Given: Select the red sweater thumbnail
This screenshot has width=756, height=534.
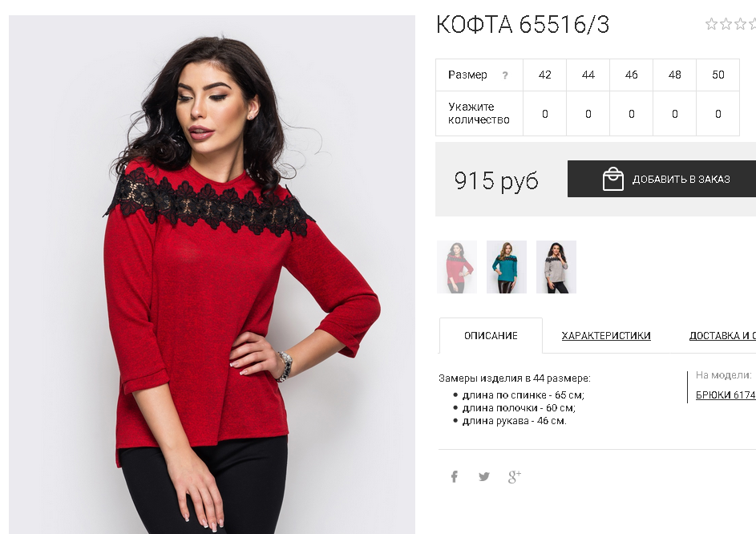Looking at the screenshot, I should [x=457, y=267].
